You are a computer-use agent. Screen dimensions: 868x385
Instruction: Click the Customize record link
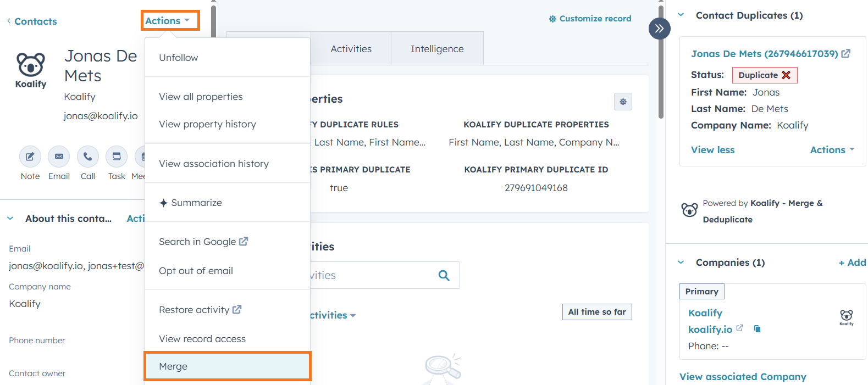tap(590, 19)
